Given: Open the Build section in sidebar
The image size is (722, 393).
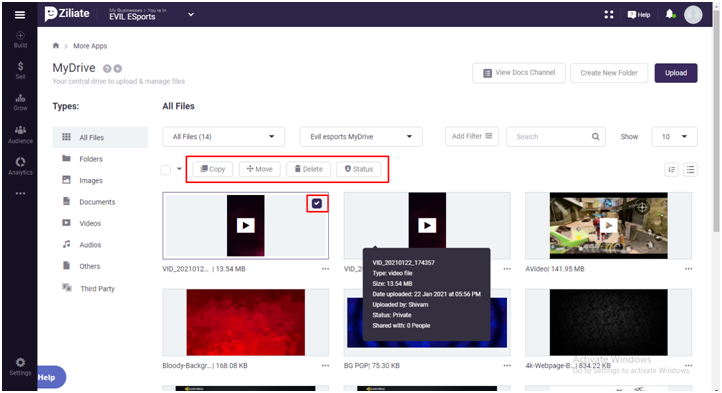Looking at the screenshot, I should point(20,40).
